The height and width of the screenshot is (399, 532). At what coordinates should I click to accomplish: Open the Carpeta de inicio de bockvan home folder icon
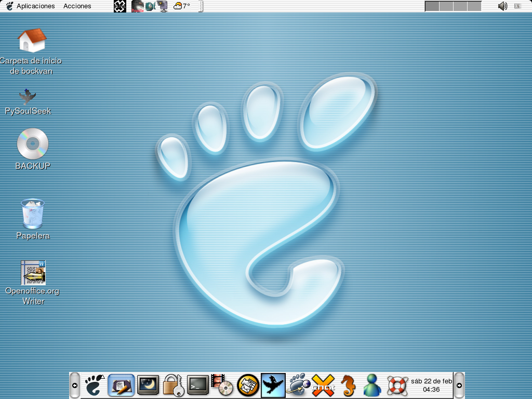[x=32, y=41]
